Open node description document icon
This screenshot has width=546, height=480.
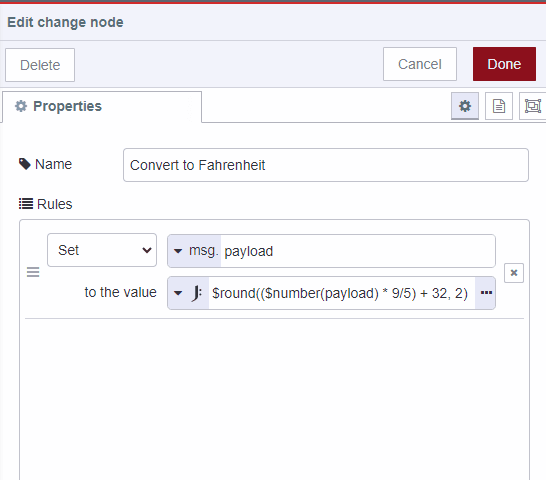(x=499, y=106)
